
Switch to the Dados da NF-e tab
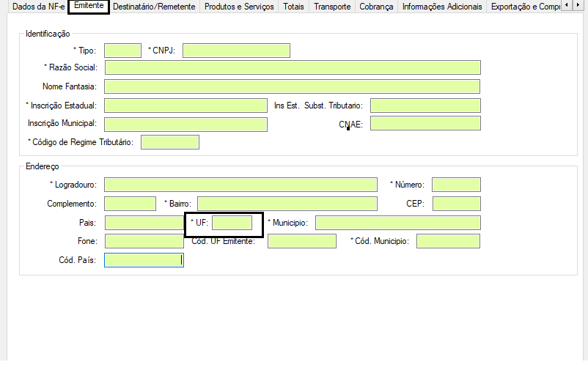(x=38, y=7)
